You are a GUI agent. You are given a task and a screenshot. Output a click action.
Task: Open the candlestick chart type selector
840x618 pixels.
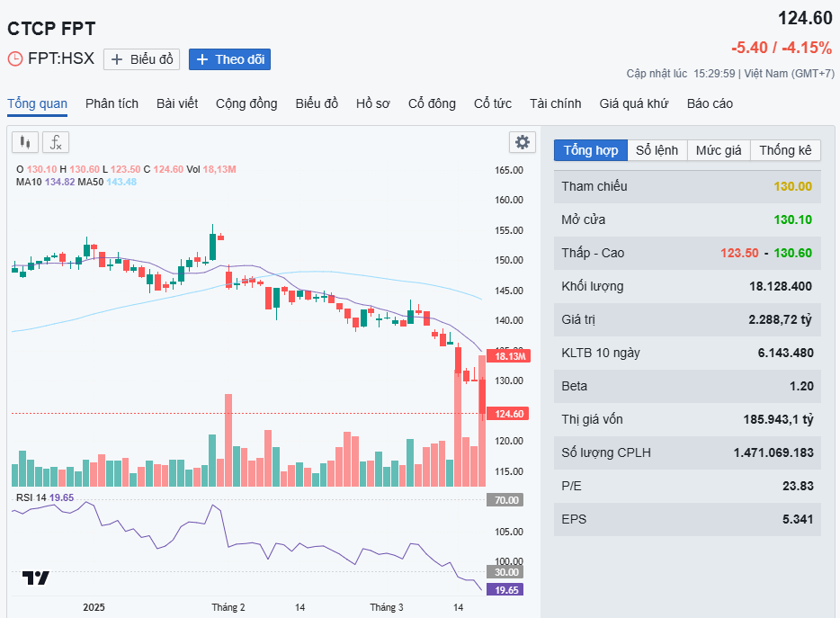point(24,142)
